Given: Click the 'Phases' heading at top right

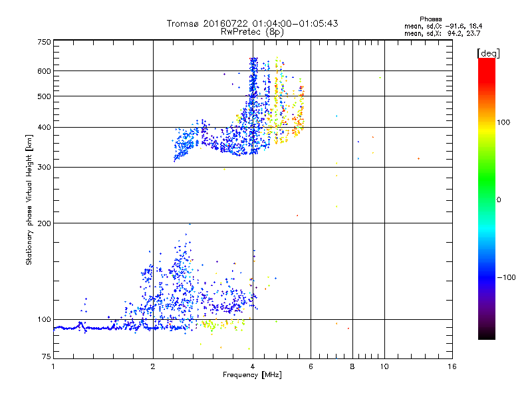Looking at the screenshot, I should click(x=430, y=19).
